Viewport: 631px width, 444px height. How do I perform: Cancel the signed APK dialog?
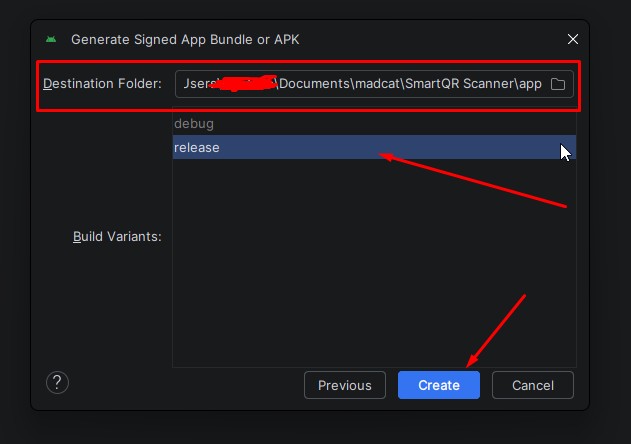coord(533,385)
